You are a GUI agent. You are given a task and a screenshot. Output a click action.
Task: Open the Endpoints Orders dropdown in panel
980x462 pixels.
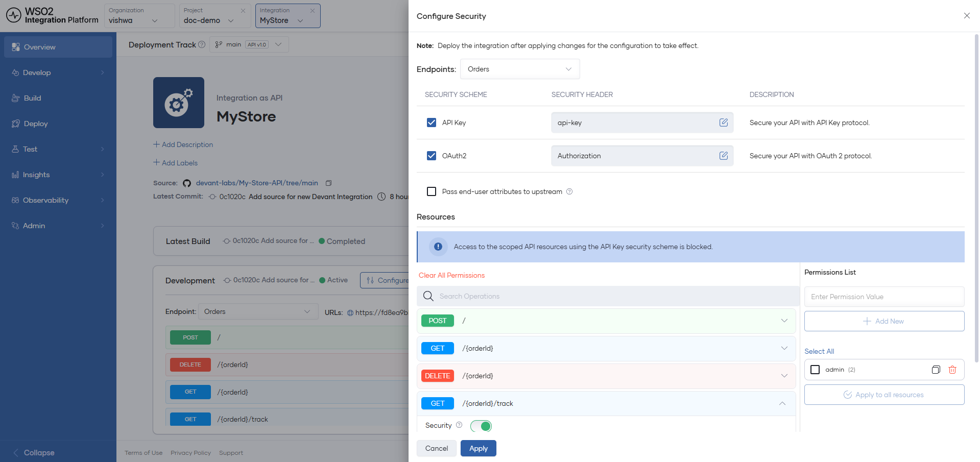click(520, 69)
